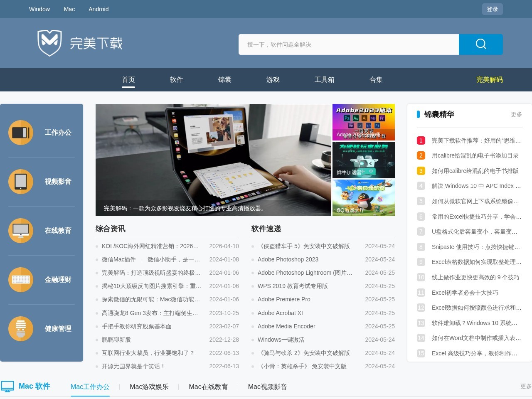532x399 pixels.
Task: Click rank badge 3 in 锦囊精华
Action: pyautogui.click(x=421, y=171)
